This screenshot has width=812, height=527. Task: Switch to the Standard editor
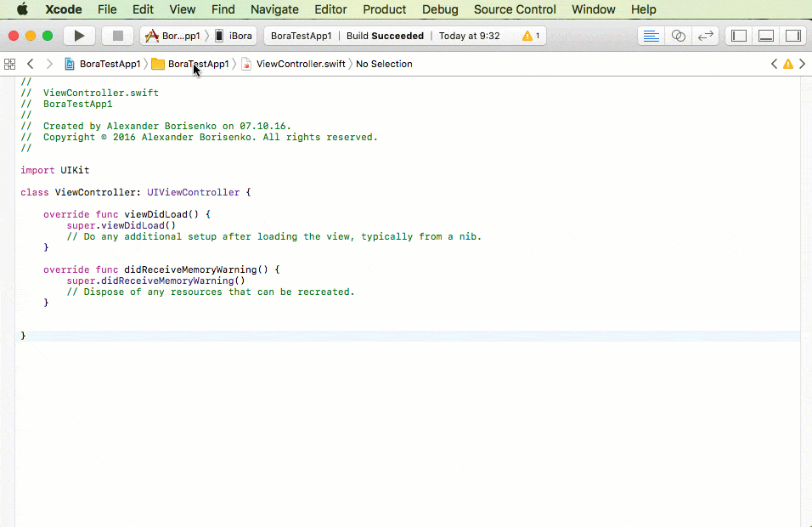(x=651, y=36)
